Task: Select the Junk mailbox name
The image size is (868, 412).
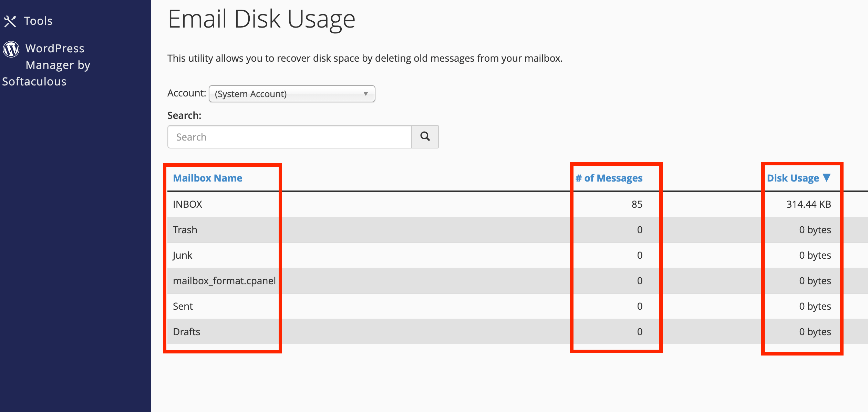Action: click(x=183, y=255)
